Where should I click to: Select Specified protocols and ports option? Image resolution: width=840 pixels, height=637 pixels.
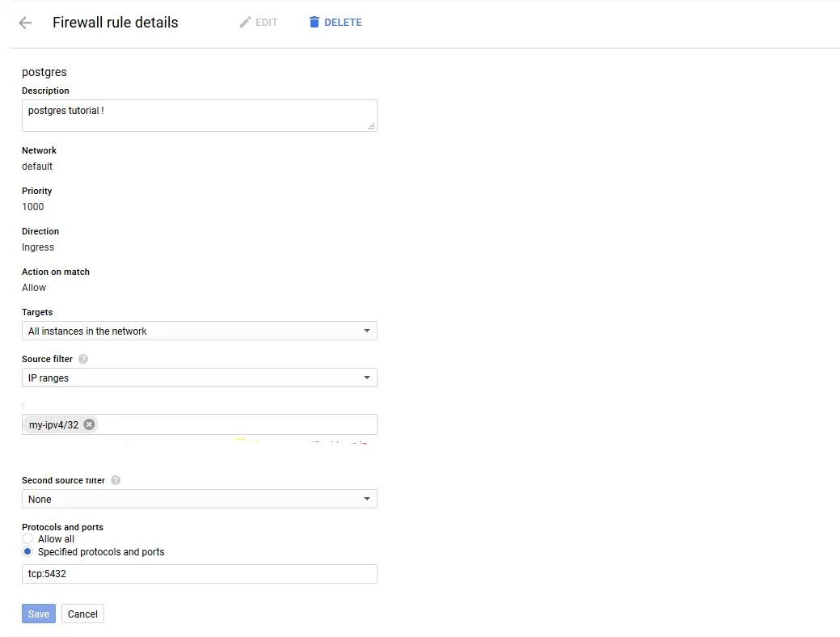coord(27,552)
